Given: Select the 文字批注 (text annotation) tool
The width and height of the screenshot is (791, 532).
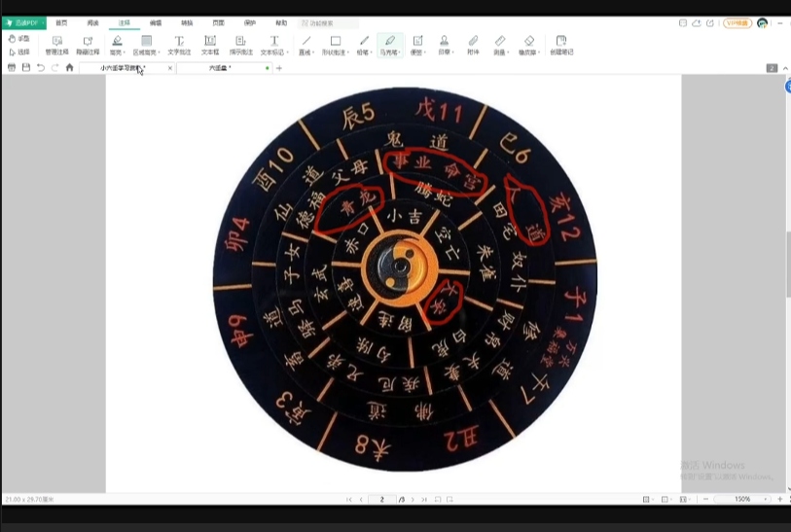Looking at the screenshot, I should coord(179,45).
